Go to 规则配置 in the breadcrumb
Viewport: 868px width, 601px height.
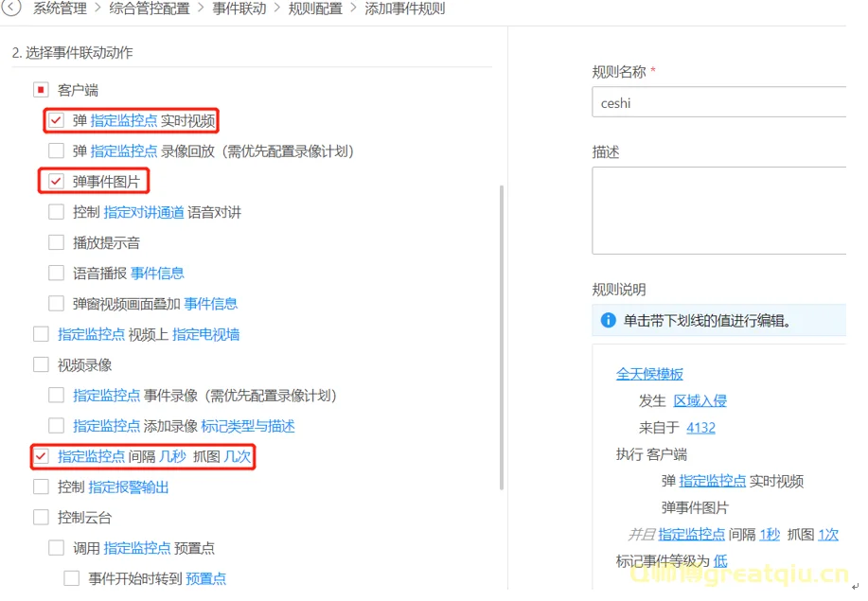[316, 9]
